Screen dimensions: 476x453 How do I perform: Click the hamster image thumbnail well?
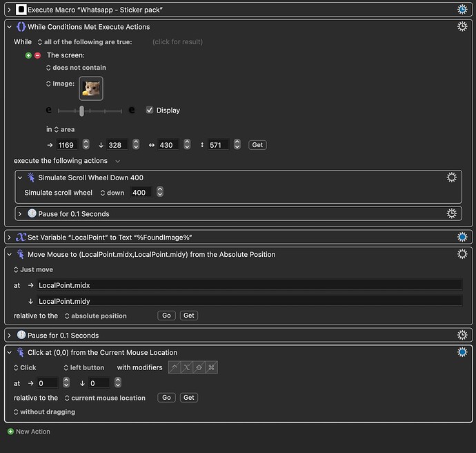point(91,88)
